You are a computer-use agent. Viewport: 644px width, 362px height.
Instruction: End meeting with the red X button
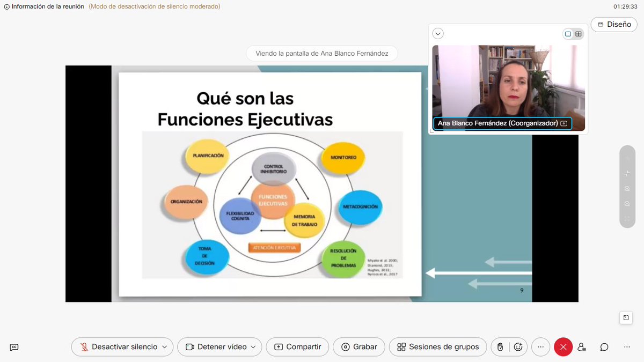pos(563,347)
